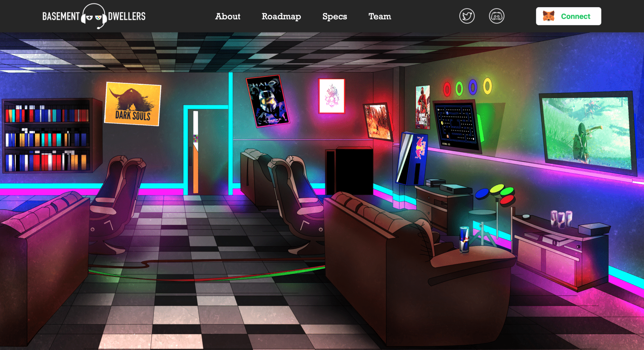Open the Discord server icon
This screenshot has width=644, height=350.
click(497, 16)
